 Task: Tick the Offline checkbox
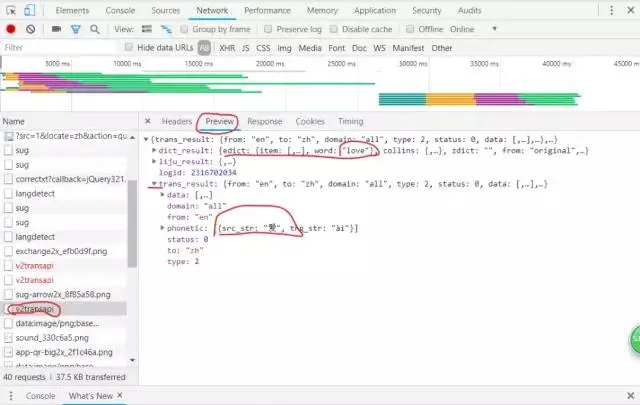coord(410,29)
